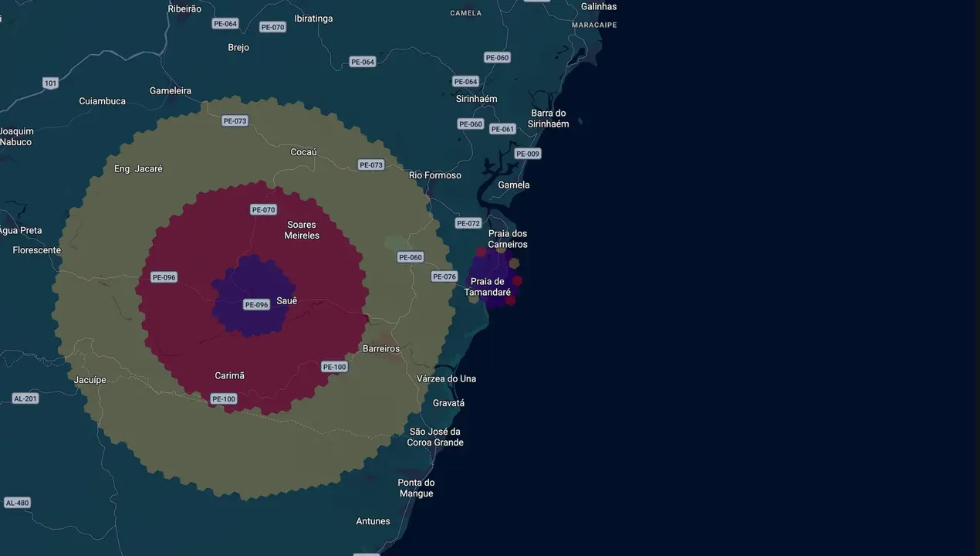Click the 101 highway shield near Cuiambuca
980x556 pixels.
point(50,83)
